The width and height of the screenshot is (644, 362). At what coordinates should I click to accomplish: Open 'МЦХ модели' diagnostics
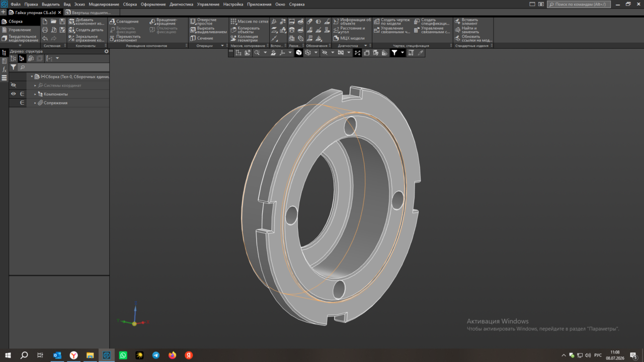tap(349, 38)
